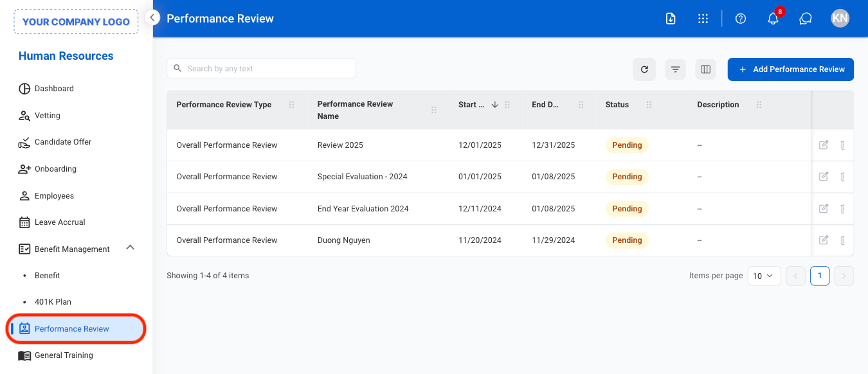Select Performance Review in sidebar
The image size is (868, 374).
pos(77,329)
